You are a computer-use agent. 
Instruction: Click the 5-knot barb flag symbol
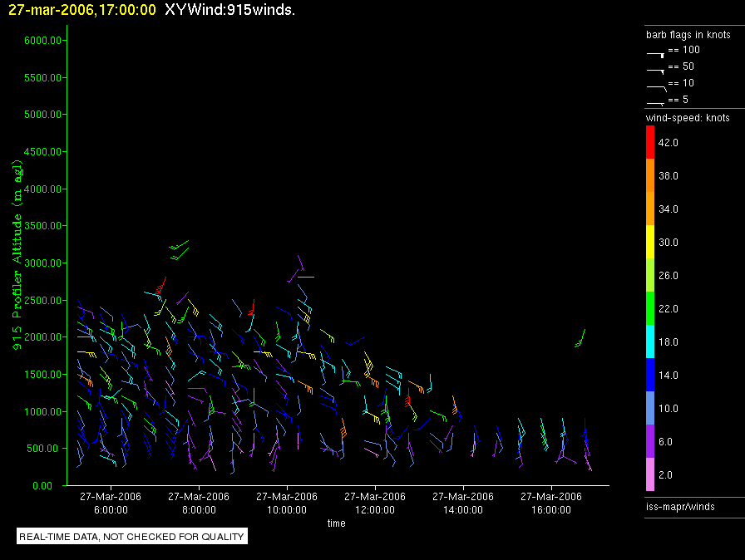point(655,102)
